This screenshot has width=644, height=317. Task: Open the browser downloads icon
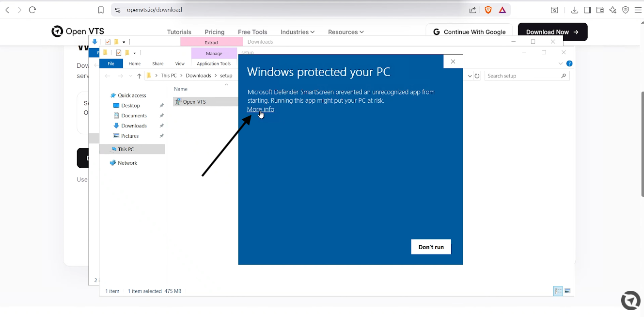[575, 10]
